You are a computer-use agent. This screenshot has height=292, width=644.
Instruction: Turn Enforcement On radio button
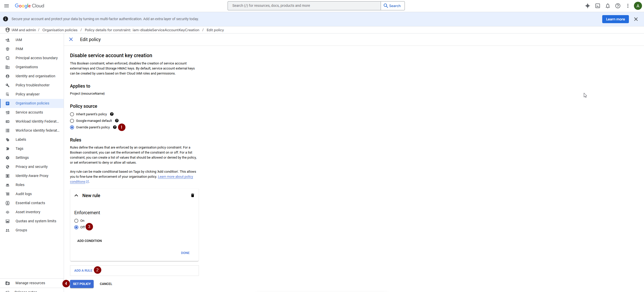76,221
